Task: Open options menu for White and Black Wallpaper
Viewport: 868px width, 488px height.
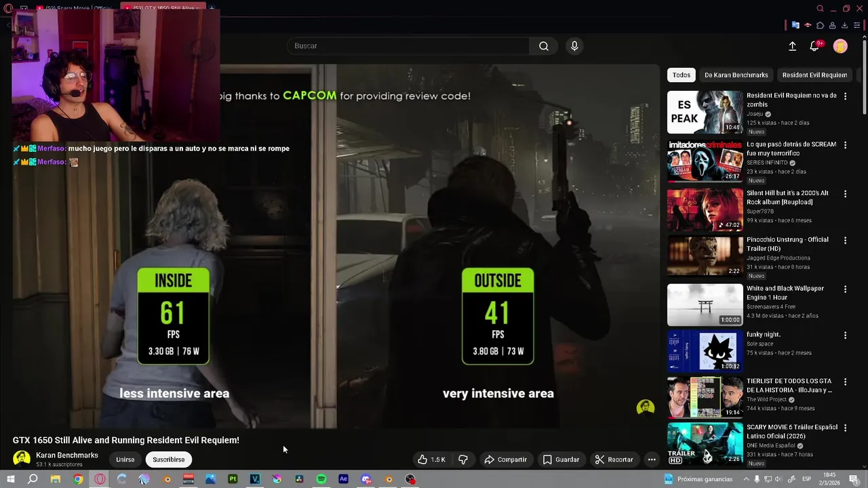Action: [845, 289]
